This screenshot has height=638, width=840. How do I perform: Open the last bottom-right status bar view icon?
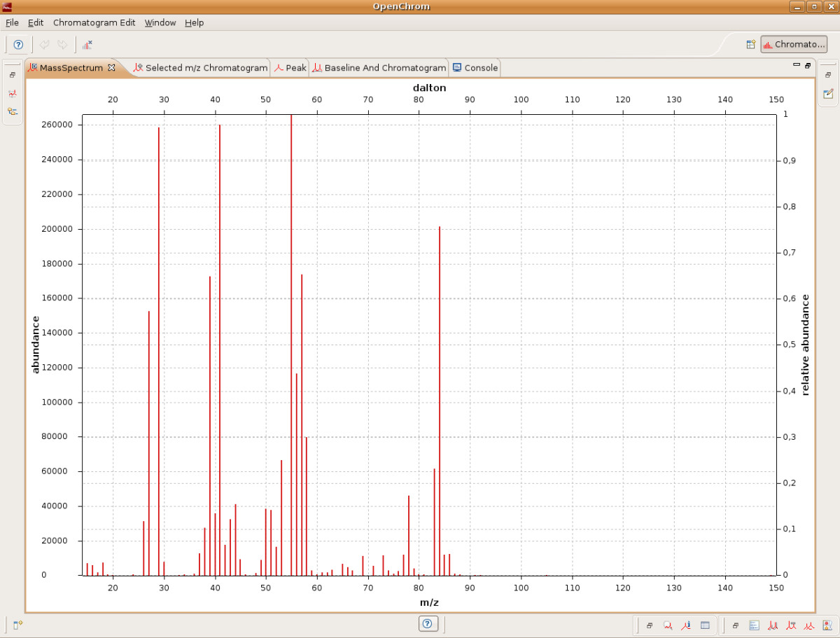click(x=827, y=625)
